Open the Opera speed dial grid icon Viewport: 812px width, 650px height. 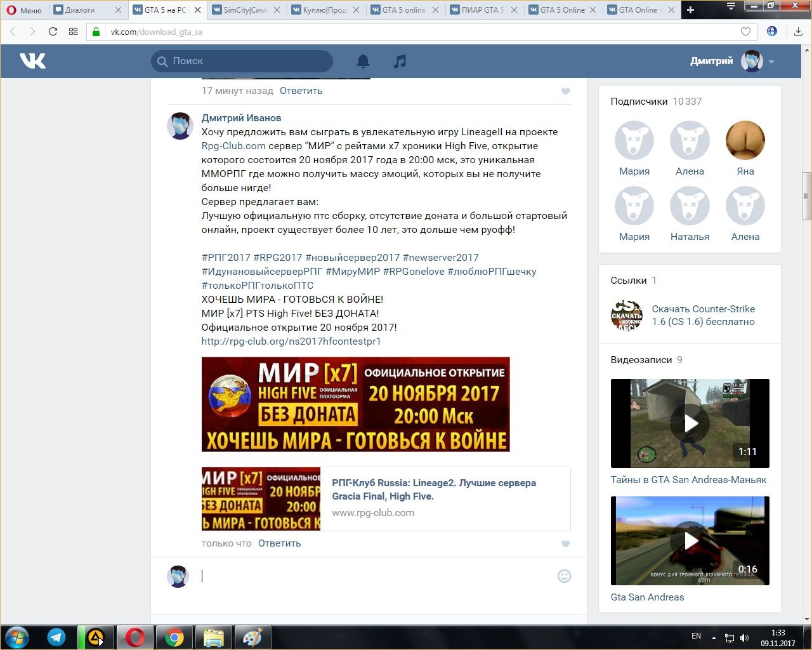point(73,31)
